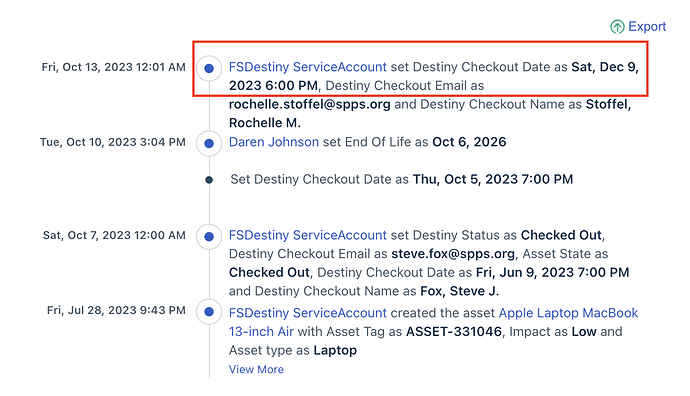This screenshot has height=396, width=690.
Task: Click checkout name Fox, Steve J.
Action: [460, 291]
